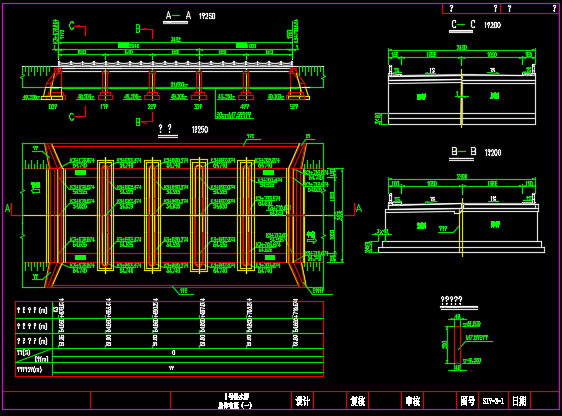Click the 0 value in the data table
The image size is (562, 416).
coord(173,353)
